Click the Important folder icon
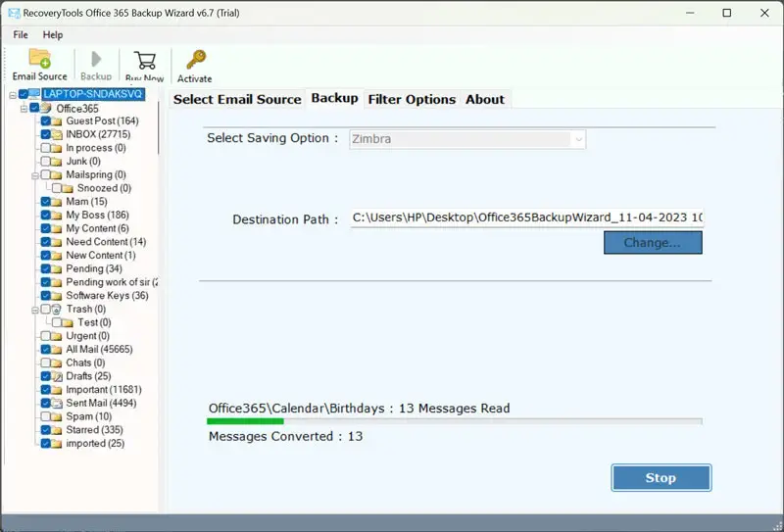This screenshot has height=532, width=784. coord(57,390)
